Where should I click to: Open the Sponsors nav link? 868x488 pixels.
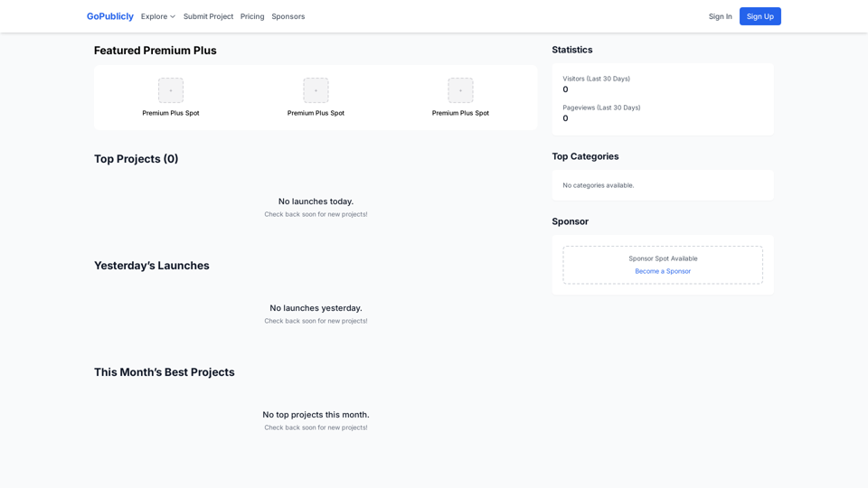(x=288, y=16)
